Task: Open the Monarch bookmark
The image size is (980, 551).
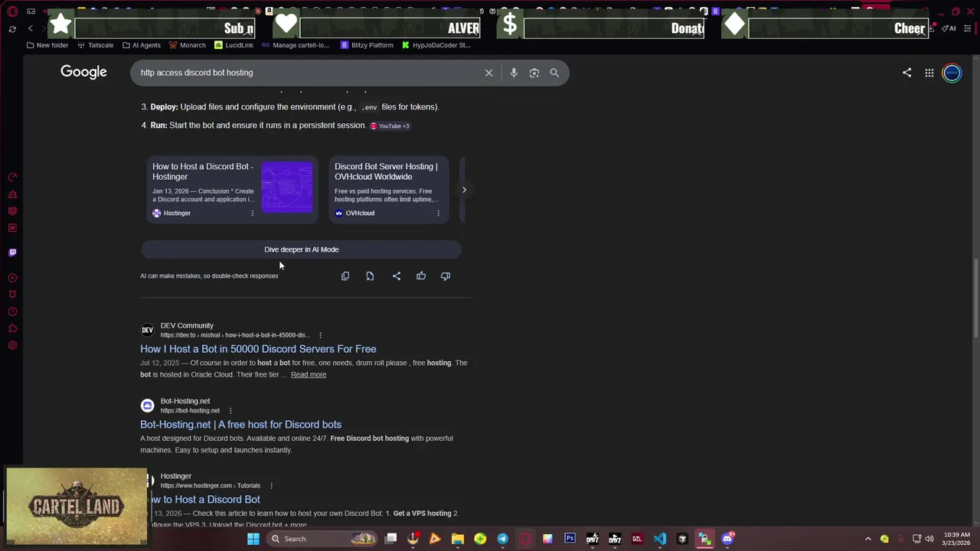Action: coord(187,45)
